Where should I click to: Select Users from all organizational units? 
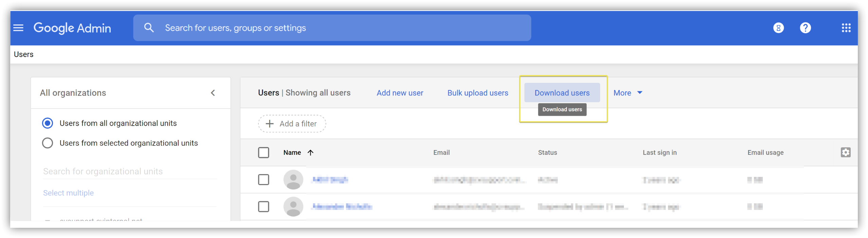click(48, 123)
